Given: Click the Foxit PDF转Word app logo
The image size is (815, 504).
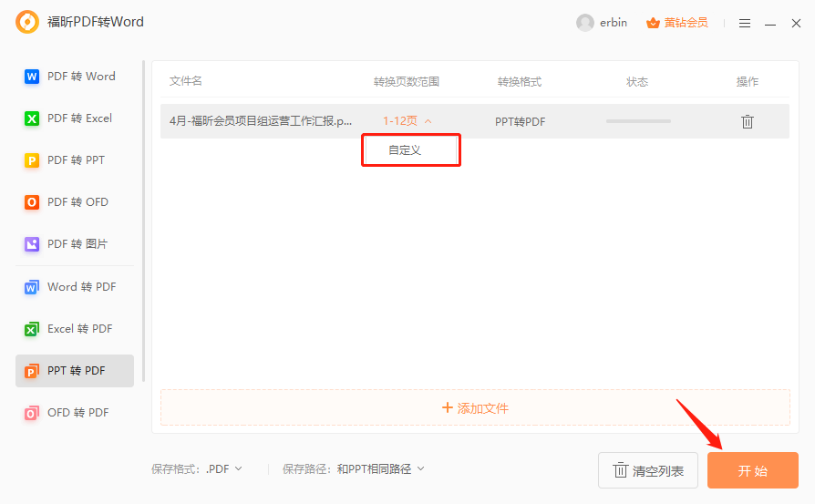Looking at the screenshot, I should 27,22.
